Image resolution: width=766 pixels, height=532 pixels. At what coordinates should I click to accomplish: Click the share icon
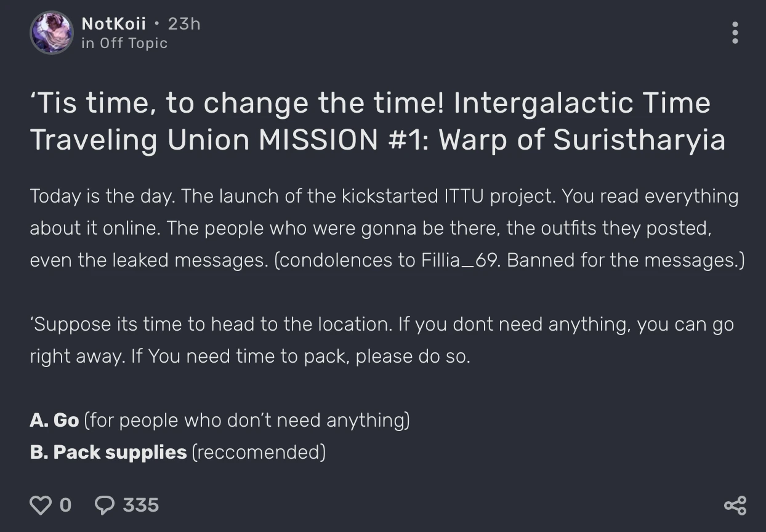(735, 506)
